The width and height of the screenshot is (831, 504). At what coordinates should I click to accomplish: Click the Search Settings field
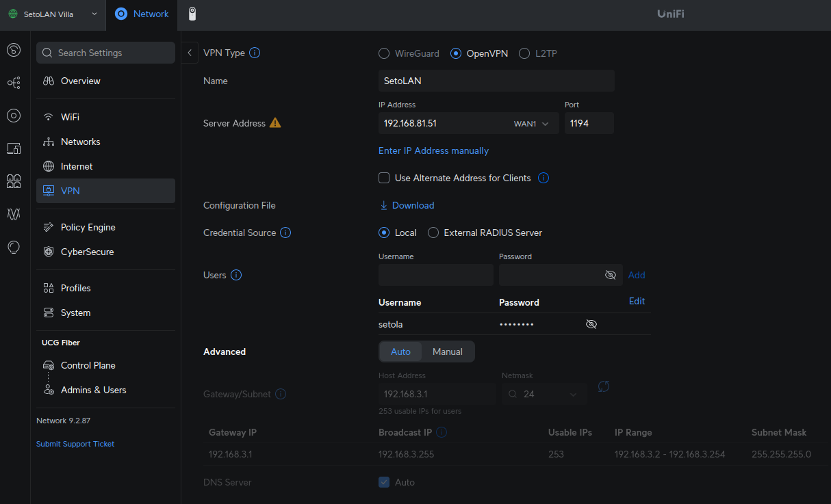[105, 53]
